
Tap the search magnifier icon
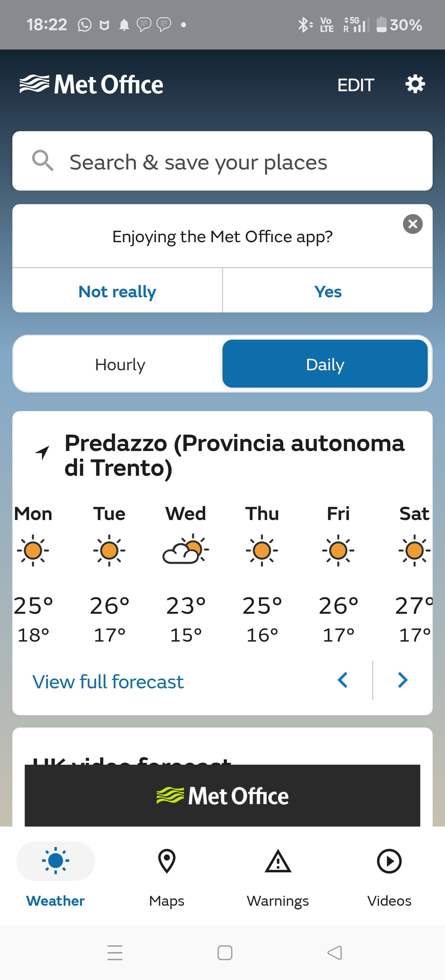tap(42, 161)
